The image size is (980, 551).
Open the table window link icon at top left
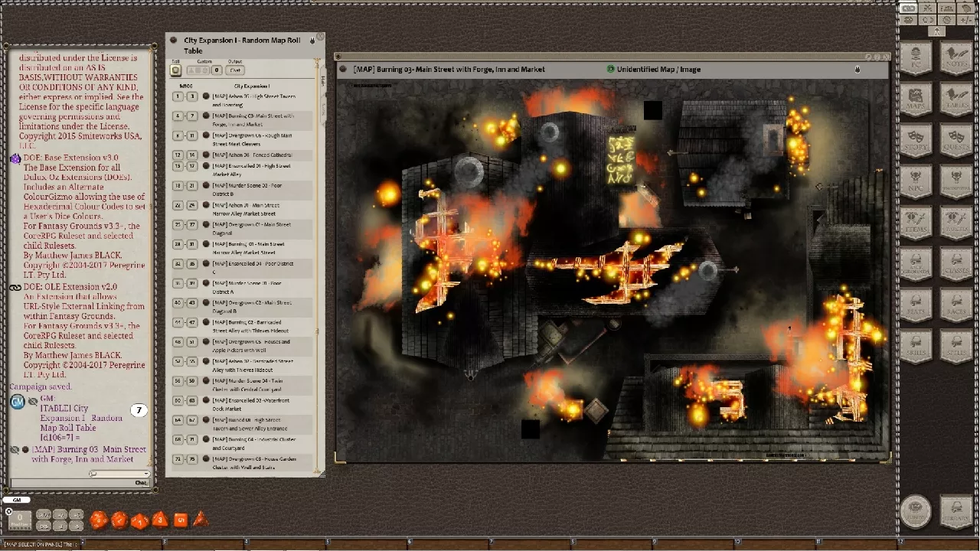tap(174, 41)
